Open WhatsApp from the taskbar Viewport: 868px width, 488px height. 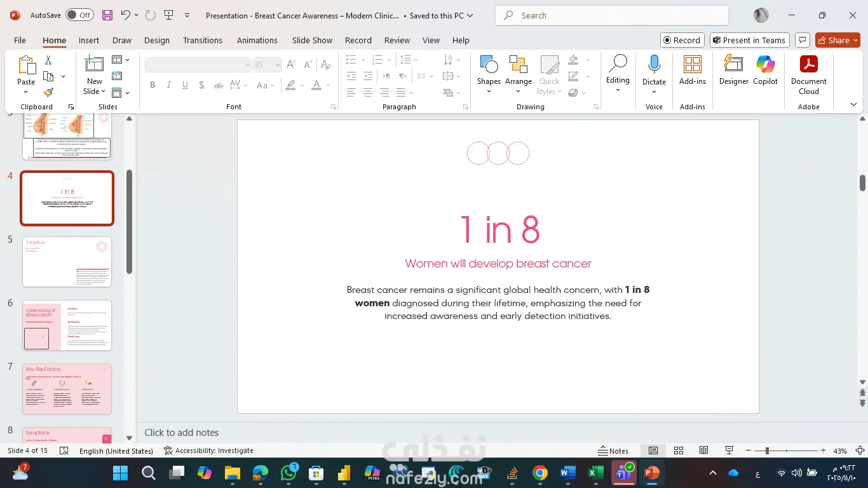289,473
